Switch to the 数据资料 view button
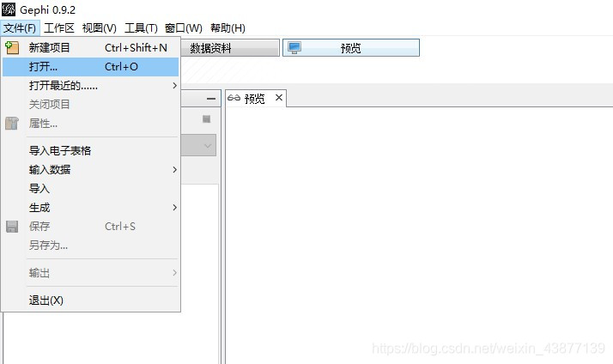 click(x=230, y=48)
